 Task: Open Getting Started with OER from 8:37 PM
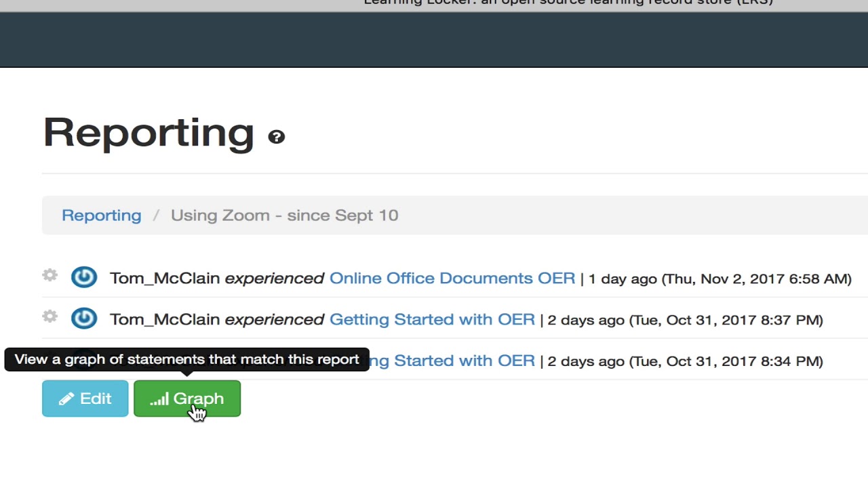(432, 319)
